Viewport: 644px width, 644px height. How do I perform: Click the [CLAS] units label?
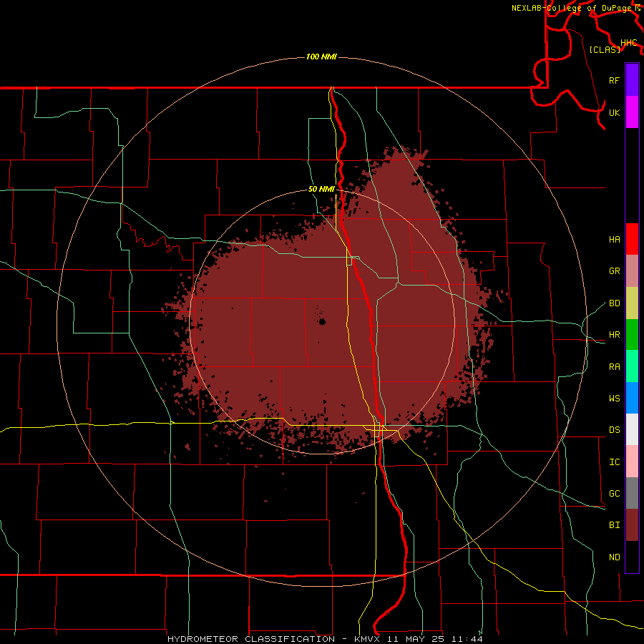[x=605, y=49]
